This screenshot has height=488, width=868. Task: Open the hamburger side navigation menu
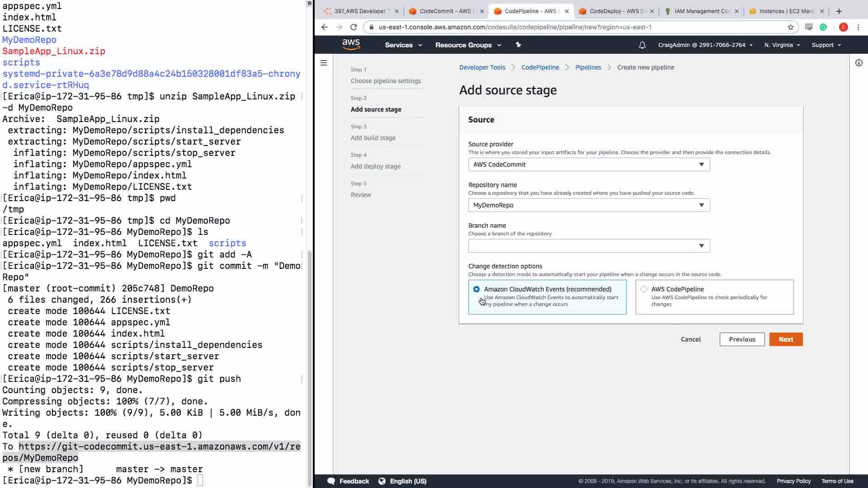324,63
